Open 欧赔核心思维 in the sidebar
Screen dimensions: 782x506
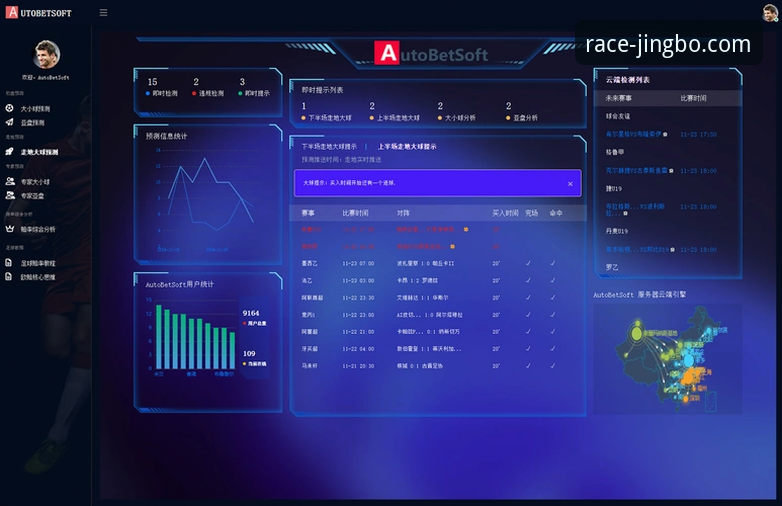pos(38,277)
